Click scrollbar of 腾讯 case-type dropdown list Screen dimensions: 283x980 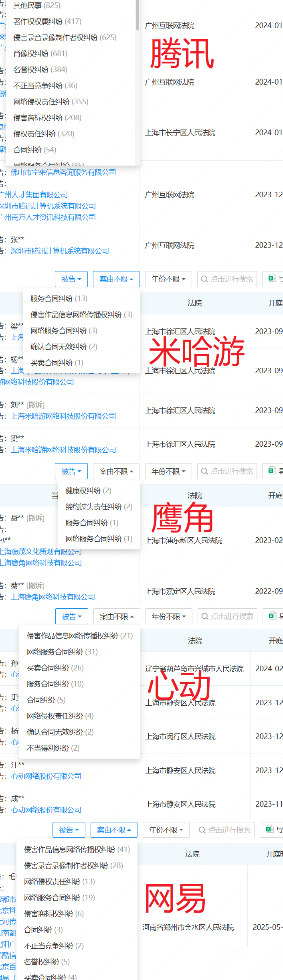[x=137, y=15]
